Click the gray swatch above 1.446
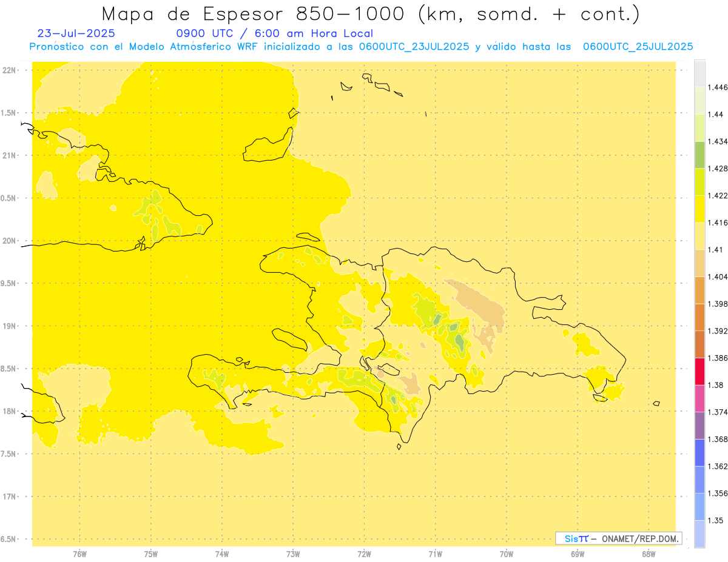Screen dimensions: 728x562 (x=699, y=74)
